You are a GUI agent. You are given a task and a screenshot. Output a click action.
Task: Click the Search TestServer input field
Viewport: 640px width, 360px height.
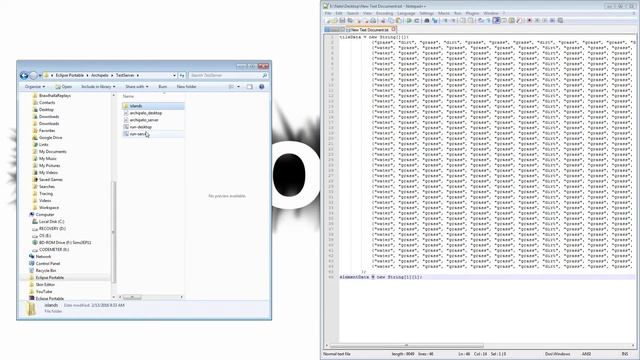click(x=225, y=76)
